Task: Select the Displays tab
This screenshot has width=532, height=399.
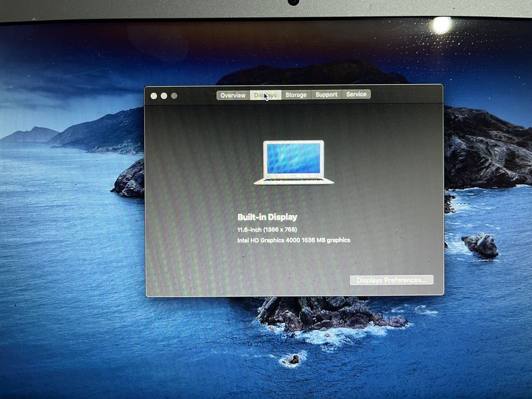Action: click(x=265, y=95)
